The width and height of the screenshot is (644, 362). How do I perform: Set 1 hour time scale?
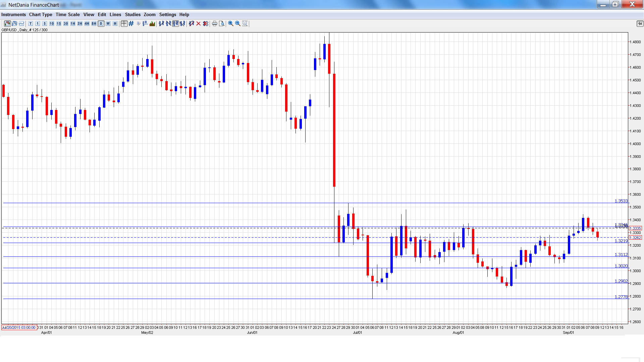point(73,23)
